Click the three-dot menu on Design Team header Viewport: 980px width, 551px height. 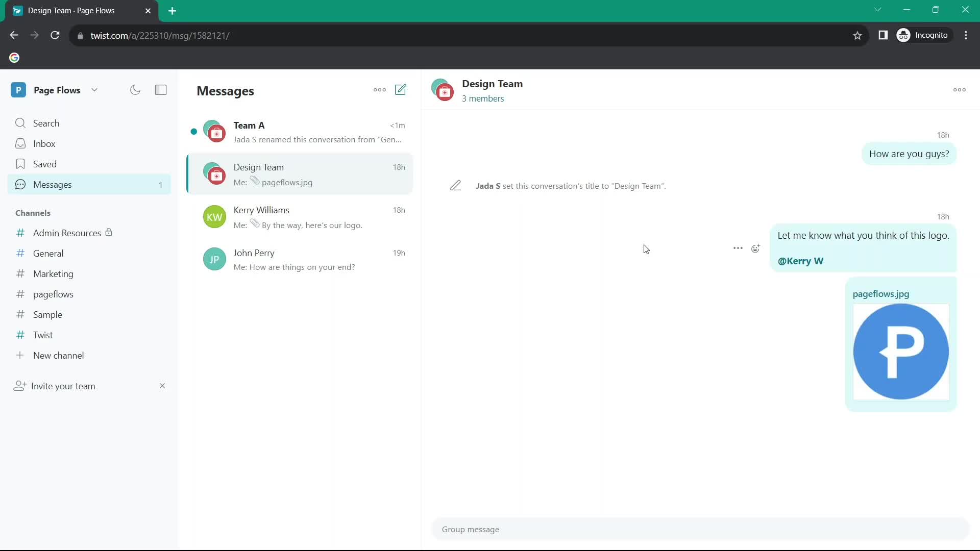pyautogui.click(x=959, y=89)
